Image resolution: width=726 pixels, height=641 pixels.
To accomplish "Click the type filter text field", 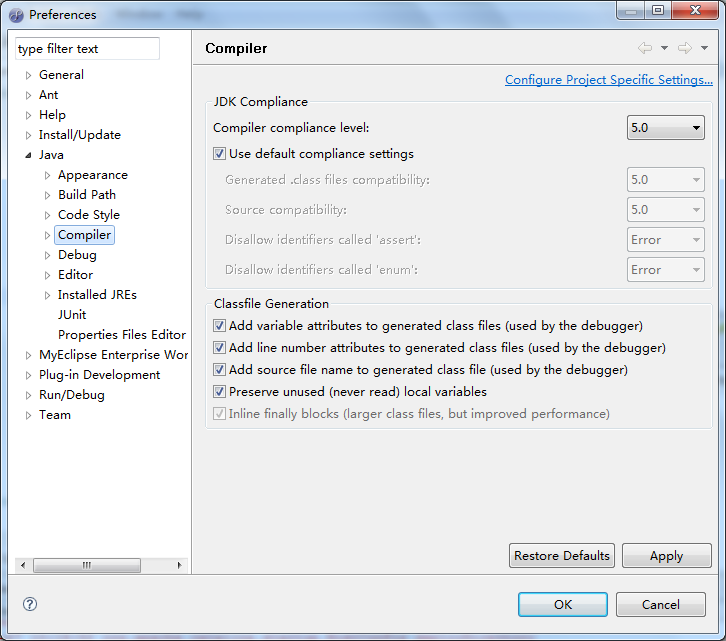I will [88, 49].
